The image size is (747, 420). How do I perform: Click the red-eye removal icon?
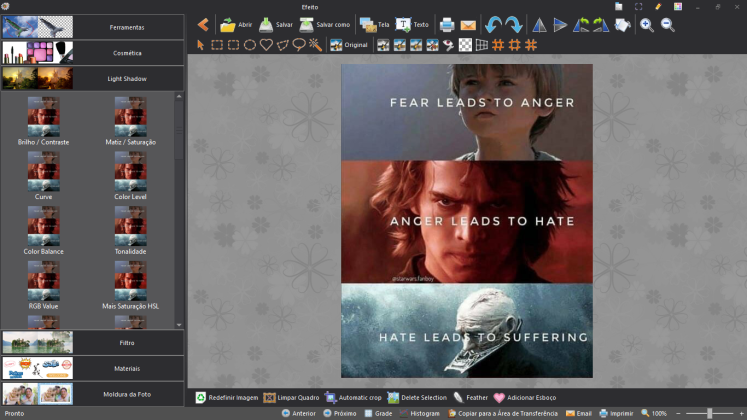point(448,45)
